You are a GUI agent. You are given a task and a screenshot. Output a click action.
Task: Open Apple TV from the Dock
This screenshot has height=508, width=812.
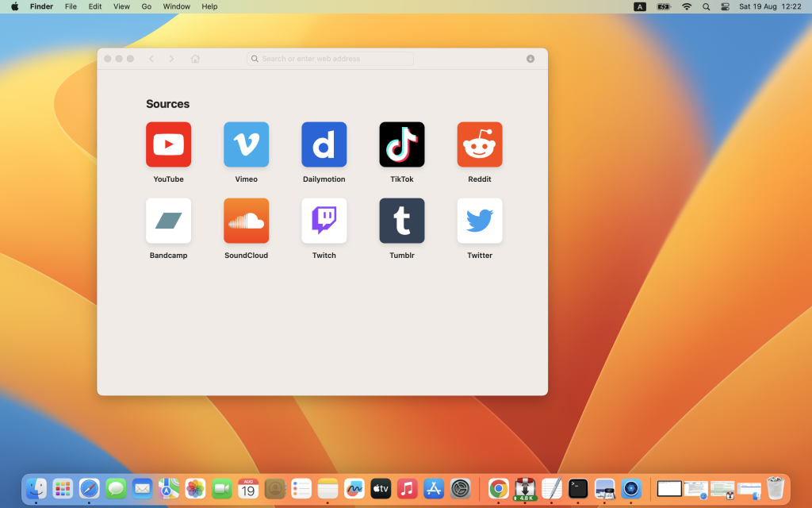coord(381,488)
